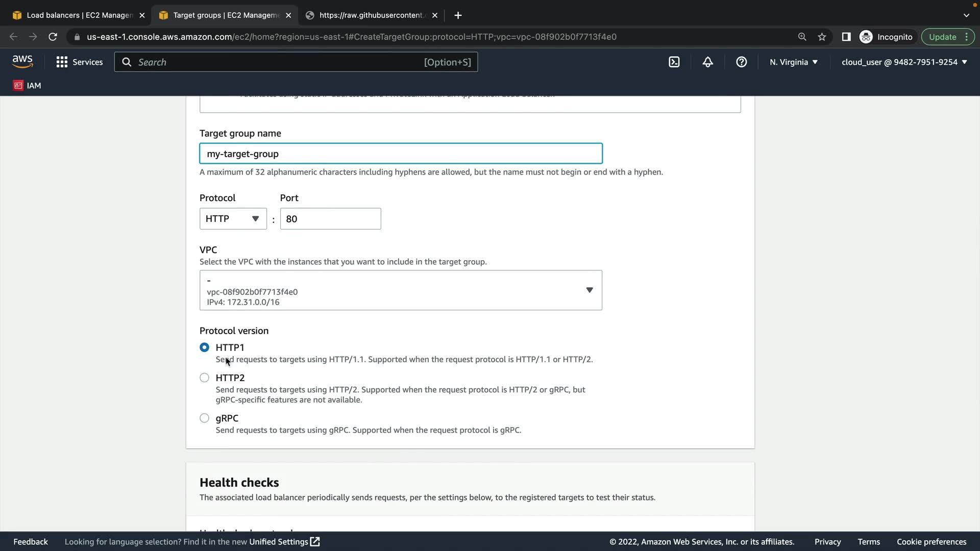Open the Services grid menu
Viewport: 980px width, 551px height.
[x=79, y=62]
